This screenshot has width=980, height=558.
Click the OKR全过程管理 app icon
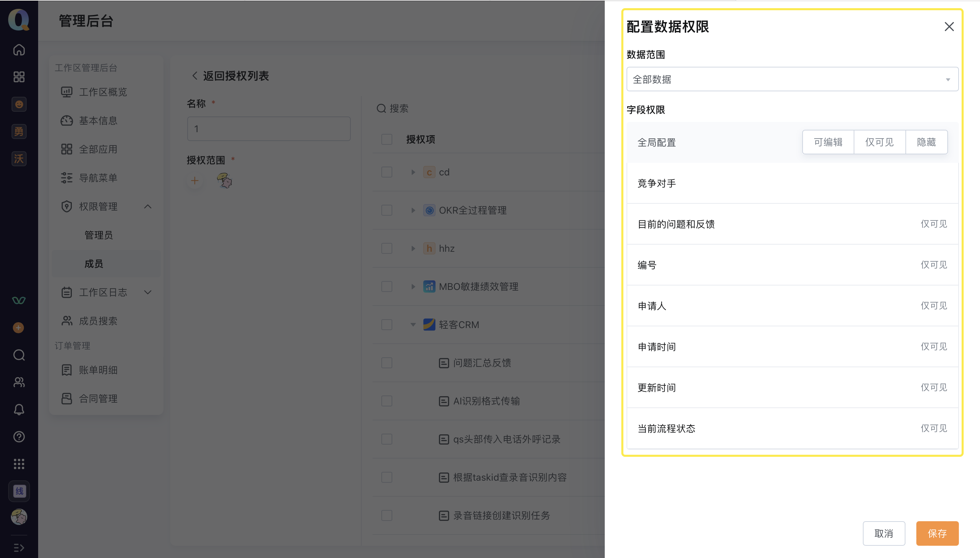[x=429, y=210]
